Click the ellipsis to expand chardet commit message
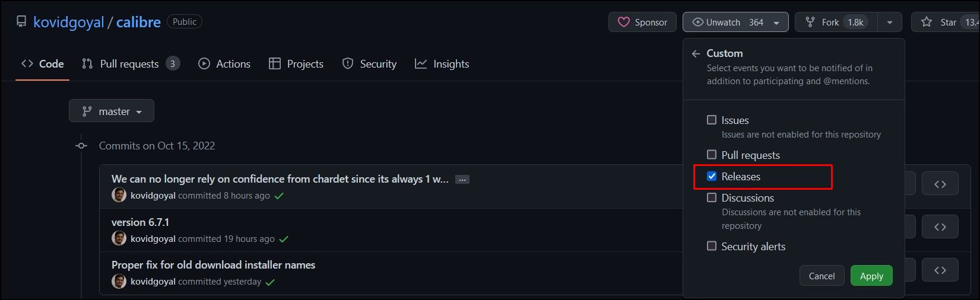Image resolution: width=980 pixels, height=300 pixels. tap(462, 179)
